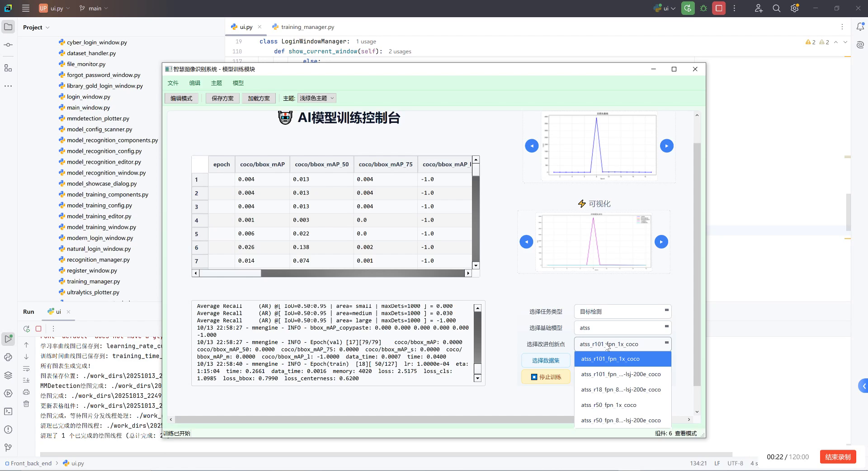Open the Commit tool window icon

pos(8,45)
